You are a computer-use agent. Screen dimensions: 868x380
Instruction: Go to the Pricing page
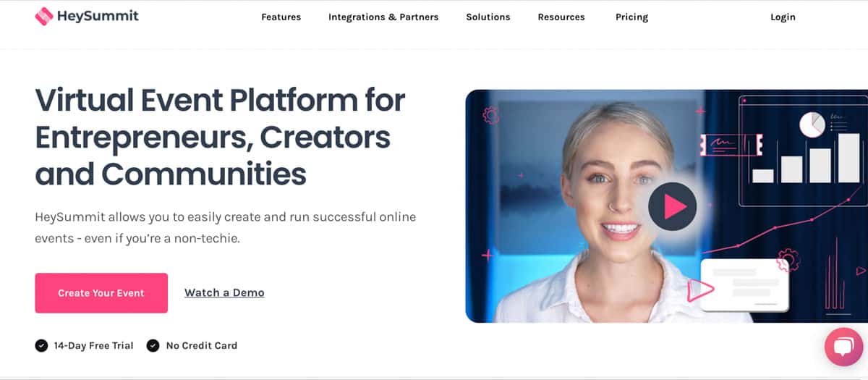pyautogui.click(x=632, y=17)
